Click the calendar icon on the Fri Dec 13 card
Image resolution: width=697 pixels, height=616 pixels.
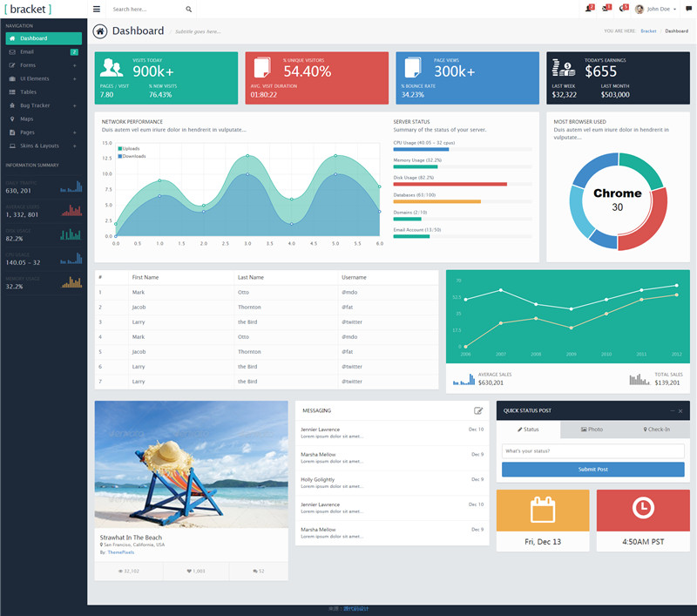[x=543, y=510]
